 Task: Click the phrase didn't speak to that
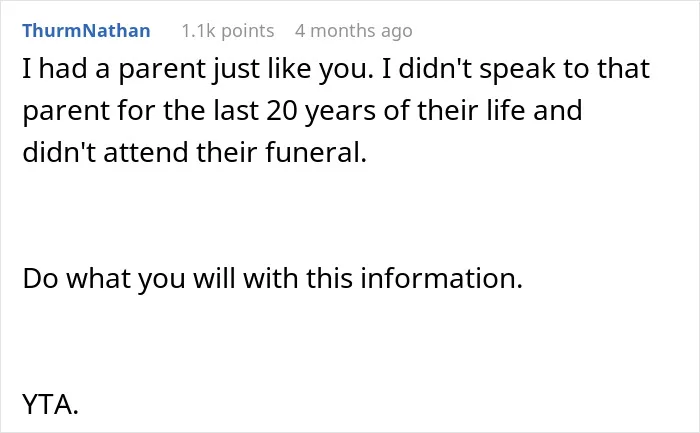pos(524,69)
